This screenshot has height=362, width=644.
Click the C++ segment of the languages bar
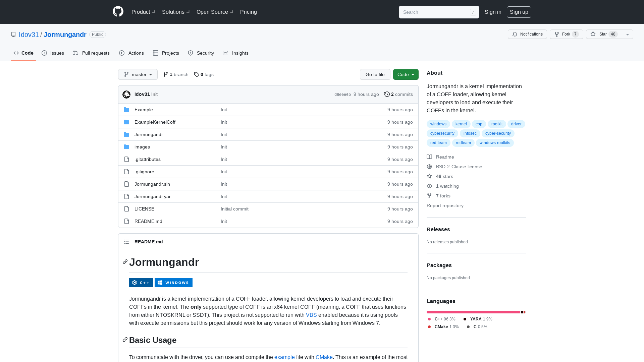click(x=473, y=312)
